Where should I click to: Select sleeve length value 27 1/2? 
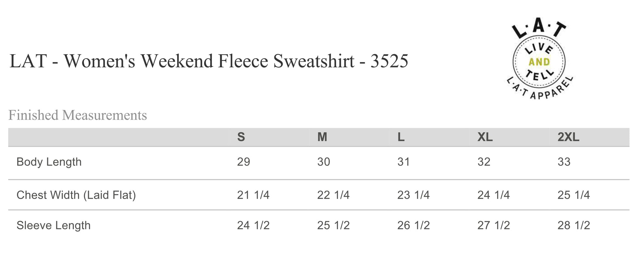tap(493, 226)
